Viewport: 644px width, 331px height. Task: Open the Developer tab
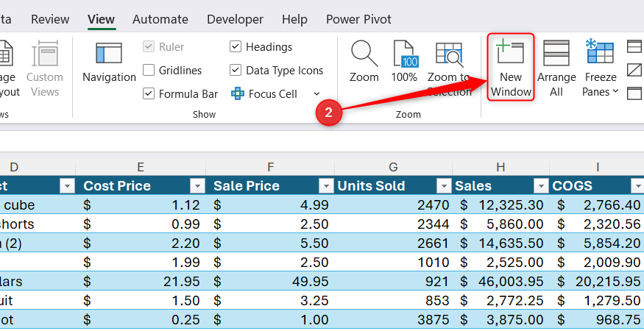point(235,19)
